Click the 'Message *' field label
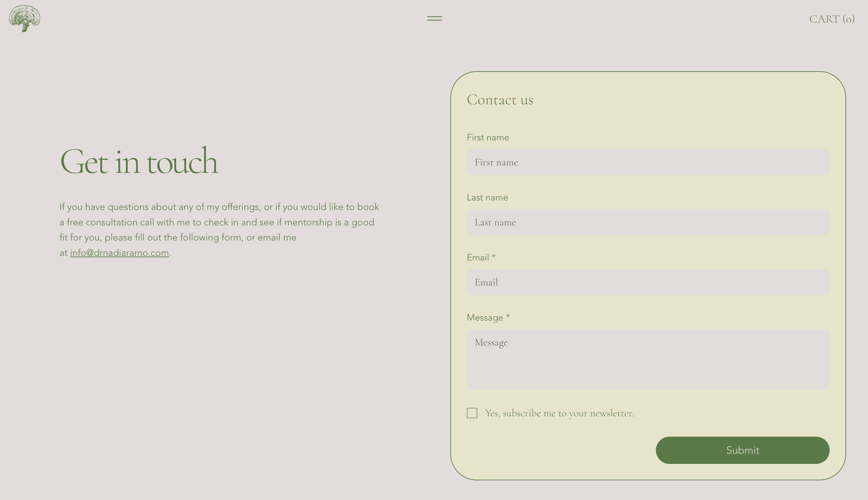The width and height of the screenshot is (868, 500). pos(488,318)
